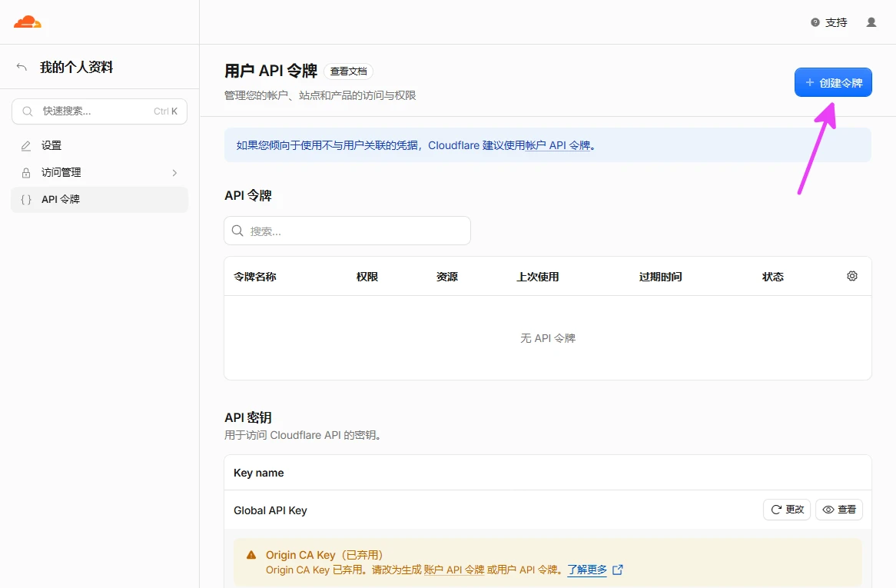Viewport: 896px width, 588px height.
Task: Open the 访问管理 sidebar item
Action: pyautogui.click(x=99, y=173)
